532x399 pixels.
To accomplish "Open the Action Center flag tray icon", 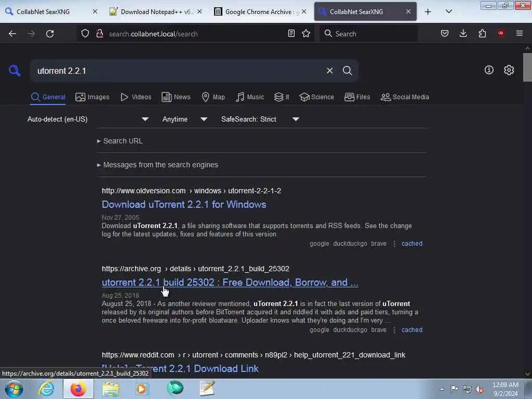I will click(x=454, y=389).
